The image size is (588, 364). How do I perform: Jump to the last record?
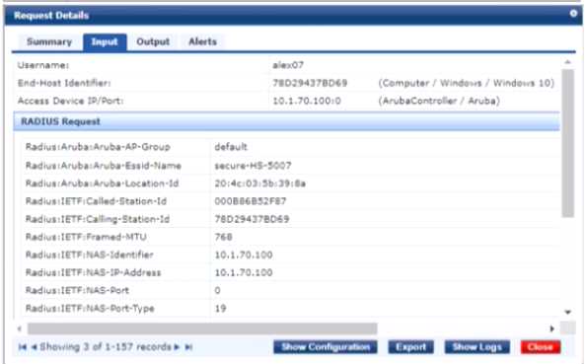point(188,347)
